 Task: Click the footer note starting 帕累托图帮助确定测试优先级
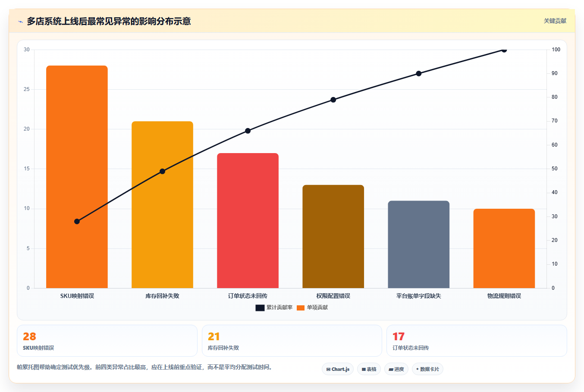pyautogui.click(x=145, y=367)
